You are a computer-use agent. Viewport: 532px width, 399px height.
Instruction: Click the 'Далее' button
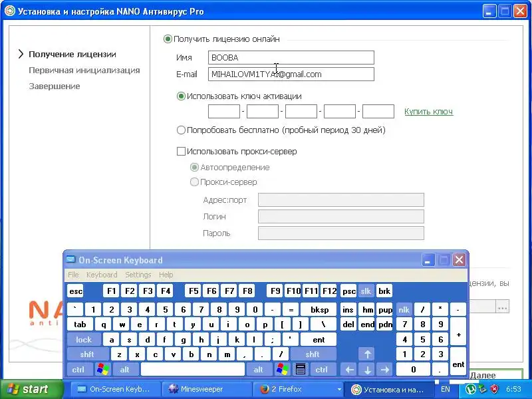pyautogui.click(x=495, y=375)
